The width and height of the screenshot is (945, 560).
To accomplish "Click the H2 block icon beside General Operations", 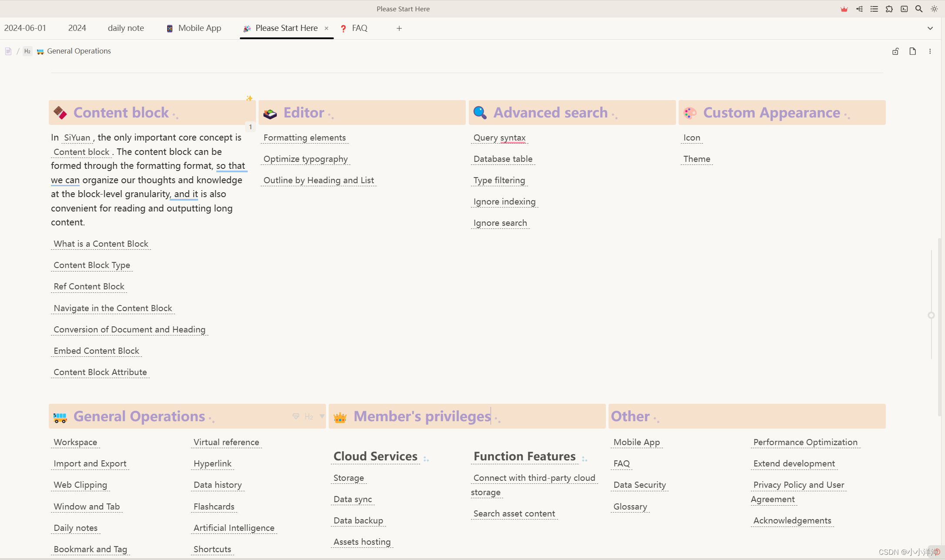I will tap(309, 416).
